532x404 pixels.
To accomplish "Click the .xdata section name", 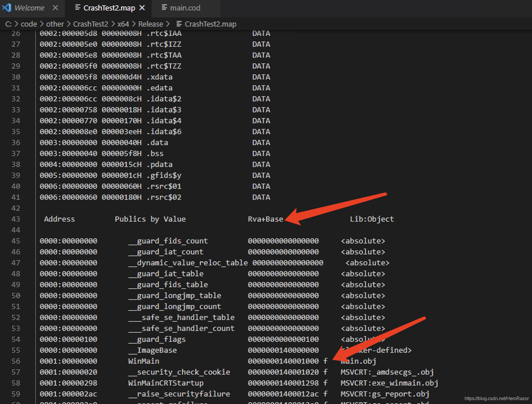I will 159,77.
